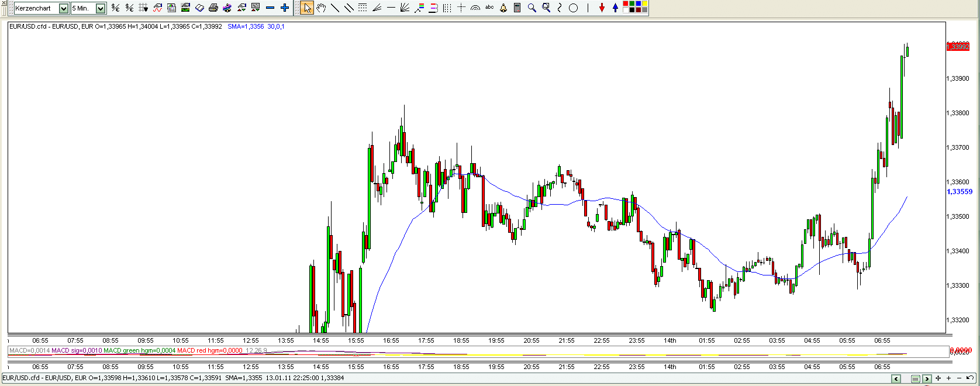Click the red current price tag

click(x=958, y=47)
